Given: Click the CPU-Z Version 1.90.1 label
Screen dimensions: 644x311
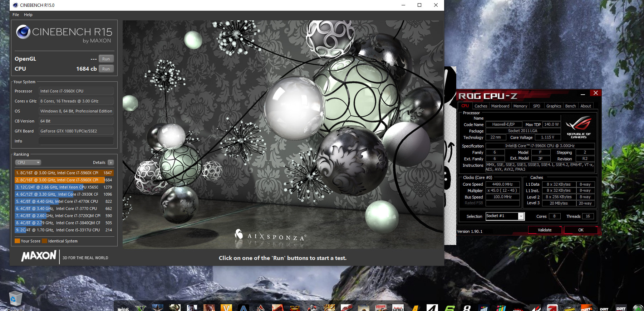Looking at the screenshot, I should click(x=470, y=231).
